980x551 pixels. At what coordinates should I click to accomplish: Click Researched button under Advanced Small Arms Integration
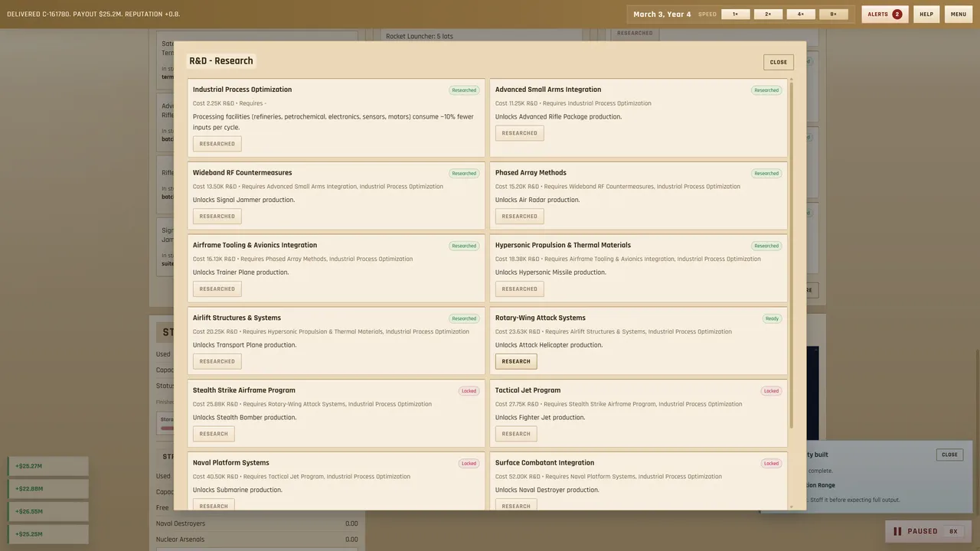click(x=520, y=133)
